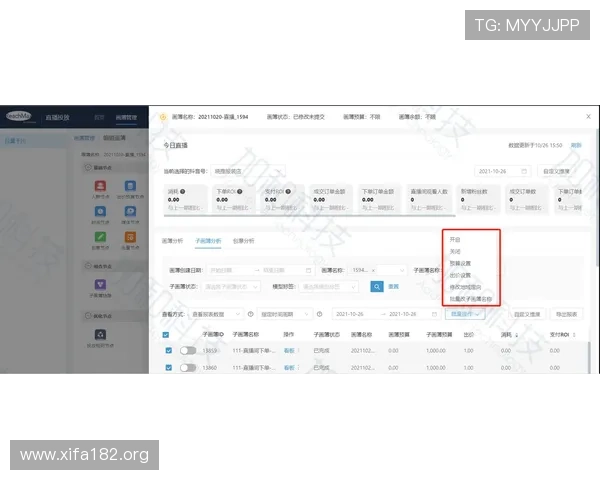
Task: Close the detail panel with the X
Action: 589,116
